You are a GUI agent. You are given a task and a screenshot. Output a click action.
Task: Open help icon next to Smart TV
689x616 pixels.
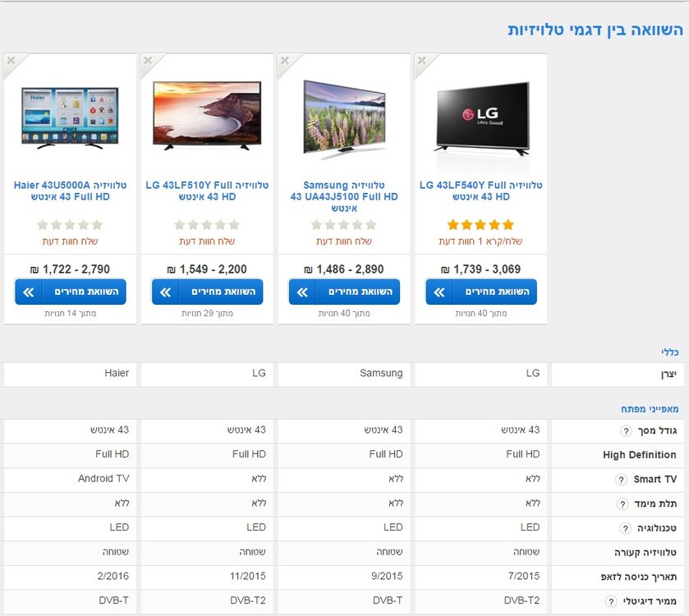click(x=621, y=480)
